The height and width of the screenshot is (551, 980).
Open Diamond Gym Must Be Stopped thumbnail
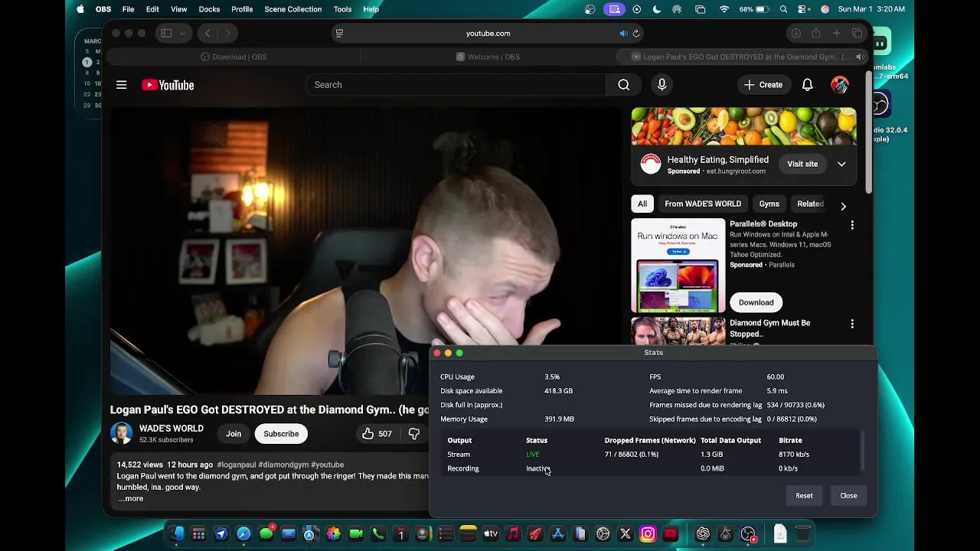coord(678,332)
